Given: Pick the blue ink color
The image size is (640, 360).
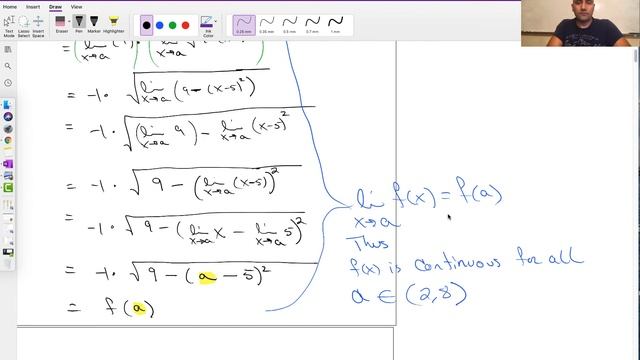Looking at the screenshot, I should click(x=160, y=25).
